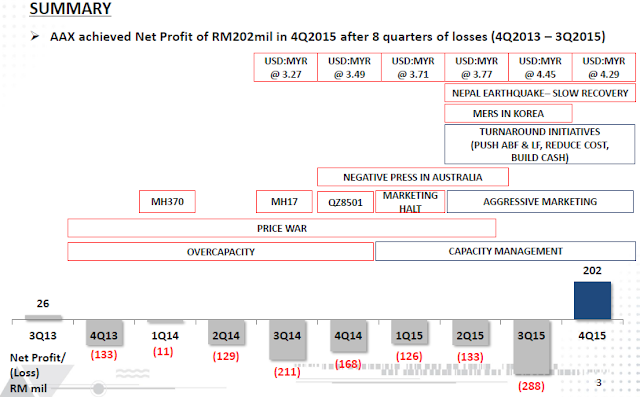The height and width of the screenshot is (397, 640).
Task: Click the MH370 event box
Action: coord(167,202)
